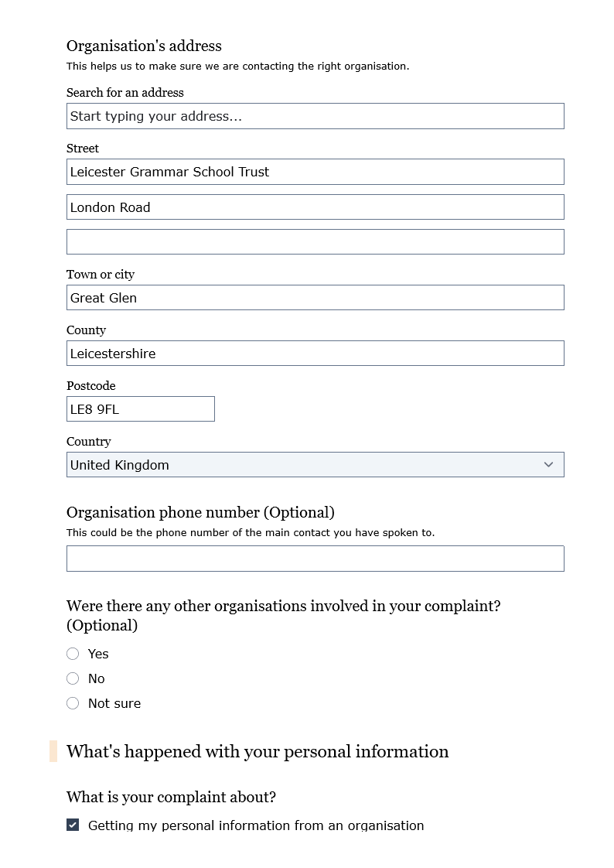
Task: Click the chevron arrow in Country select
Action: (548, 465)
